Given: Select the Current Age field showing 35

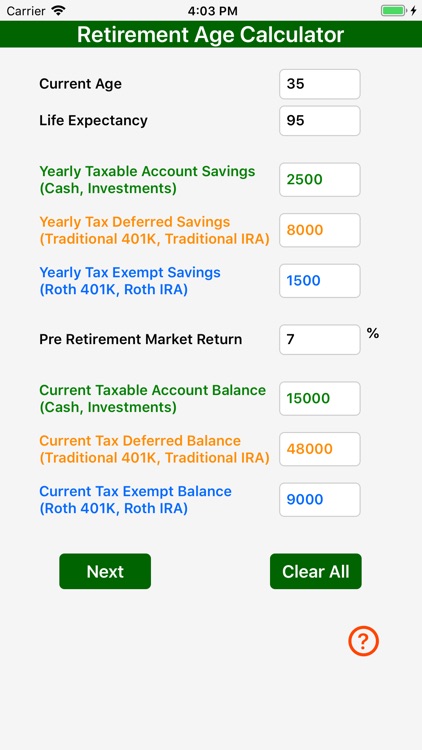Looking at the screenshot, I should pyautogui.click(x=320, y=84).
